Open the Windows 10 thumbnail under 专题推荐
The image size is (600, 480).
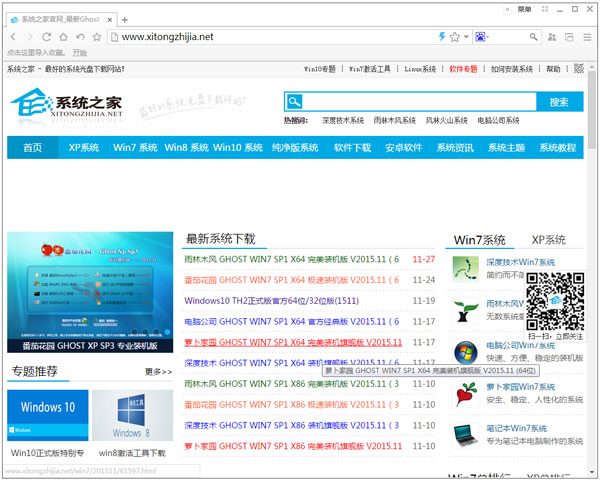coord(47,414)
